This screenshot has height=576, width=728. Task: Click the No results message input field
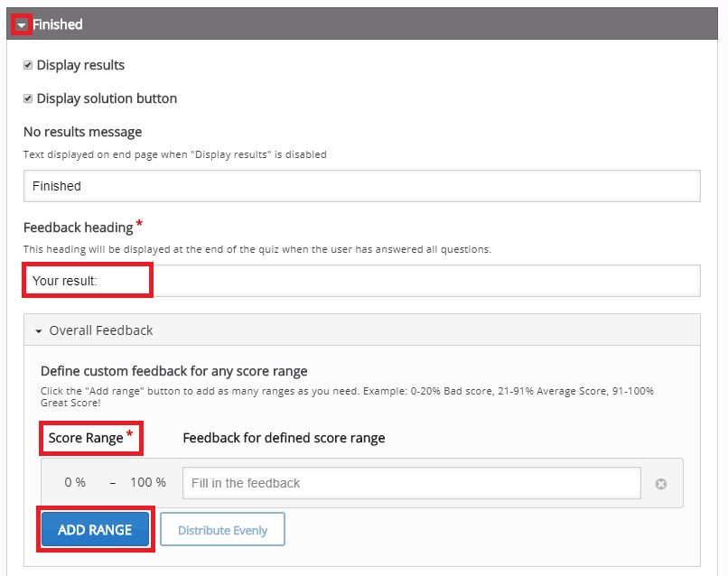pos(361,186)
